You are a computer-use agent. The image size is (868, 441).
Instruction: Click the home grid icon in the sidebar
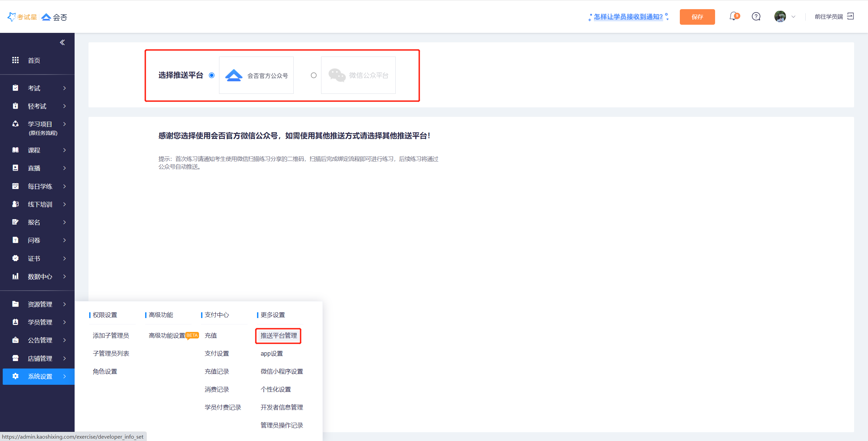15,60
